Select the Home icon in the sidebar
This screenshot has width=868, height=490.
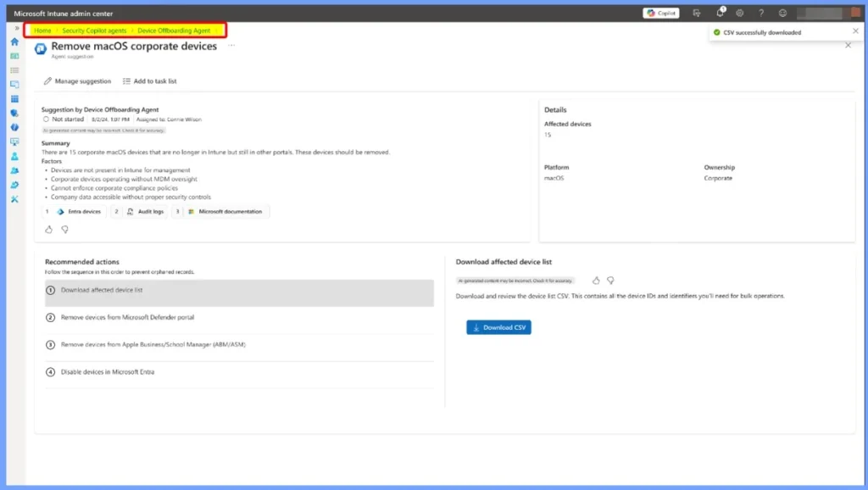pos(14,41)
